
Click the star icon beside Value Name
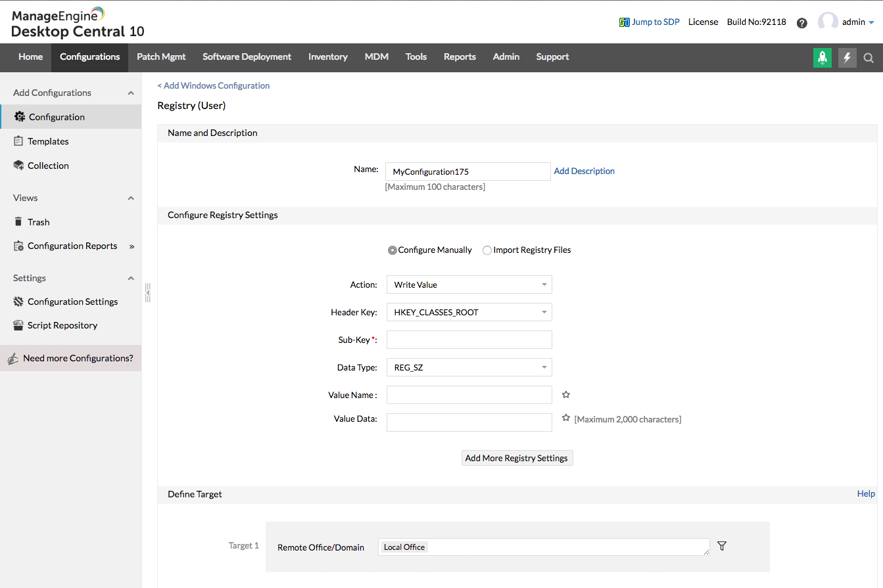point(565,395)
